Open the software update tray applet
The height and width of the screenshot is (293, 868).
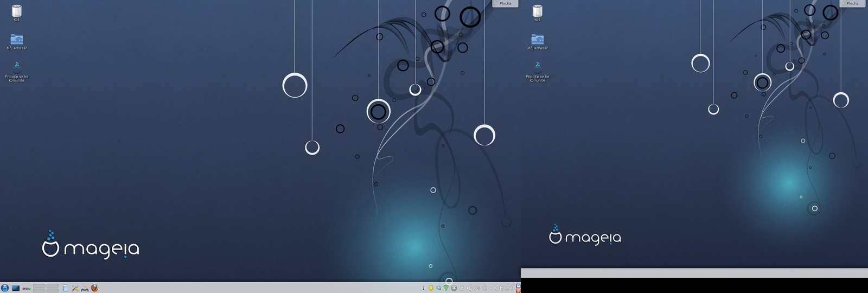[x=438, y=288]
